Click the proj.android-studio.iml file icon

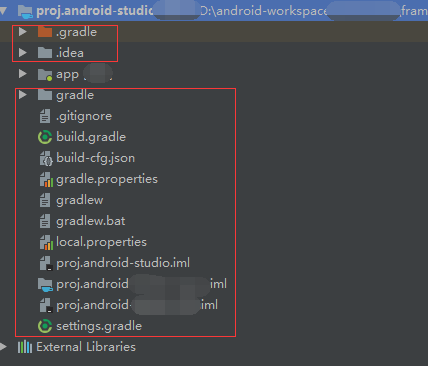coord(46,263)
